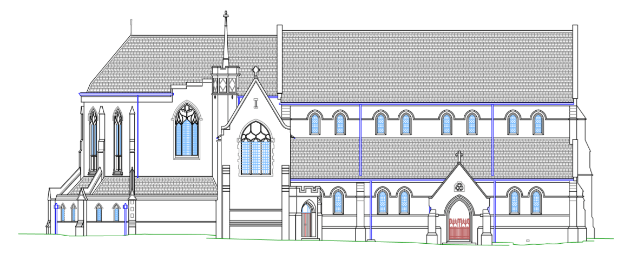The height and width of the screenshot is (267, 644).
Task: Select the trefoil roundel in the porch gable
Action: pyautogui.click(x=459, y=187)
